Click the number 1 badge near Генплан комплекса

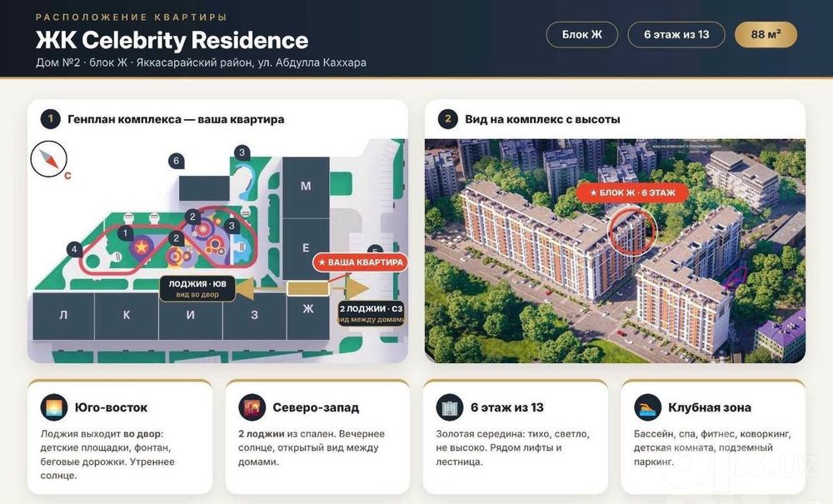pyautogui.click(x=51, y=119)
